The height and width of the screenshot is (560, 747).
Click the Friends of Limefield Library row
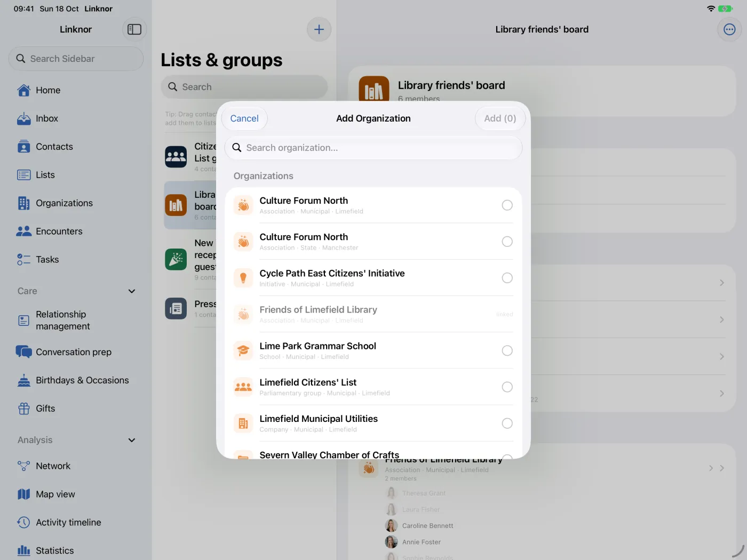pyautogui.click(x=373, y=314)
